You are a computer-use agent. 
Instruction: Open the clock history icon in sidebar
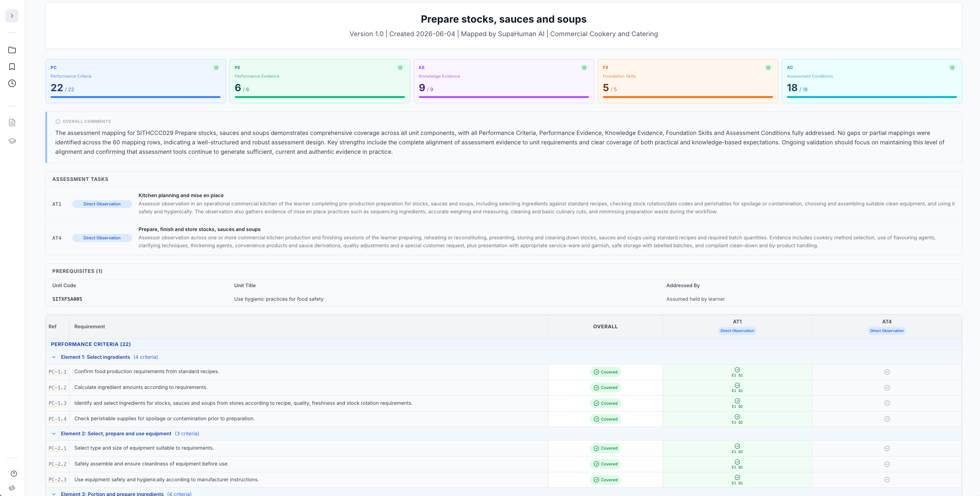(12, 83)
